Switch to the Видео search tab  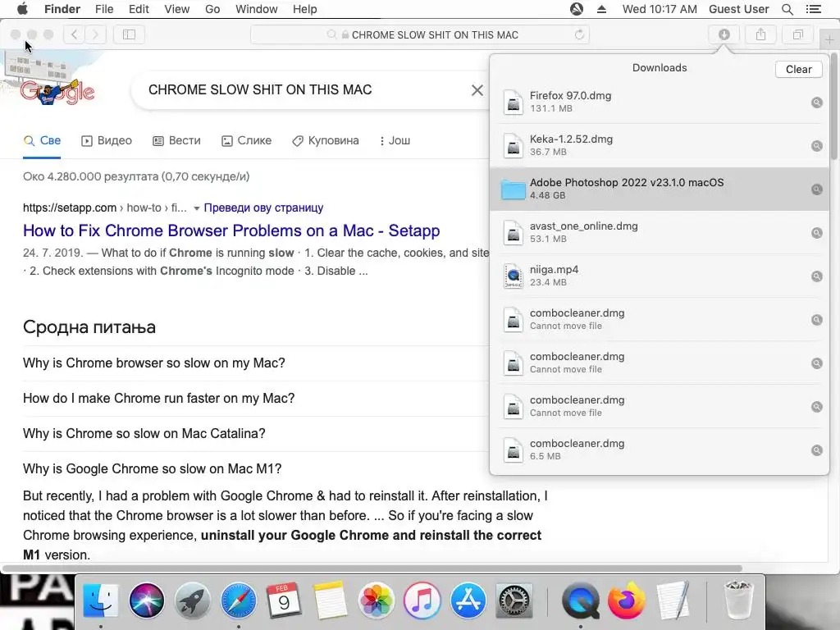pos(107,141)
